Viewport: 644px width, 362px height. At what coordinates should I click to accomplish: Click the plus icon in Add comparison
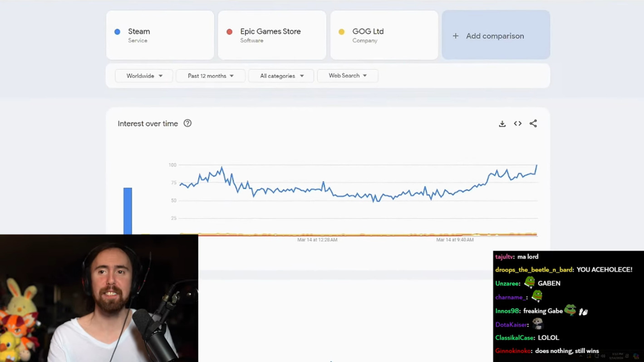tap(456, 36)
